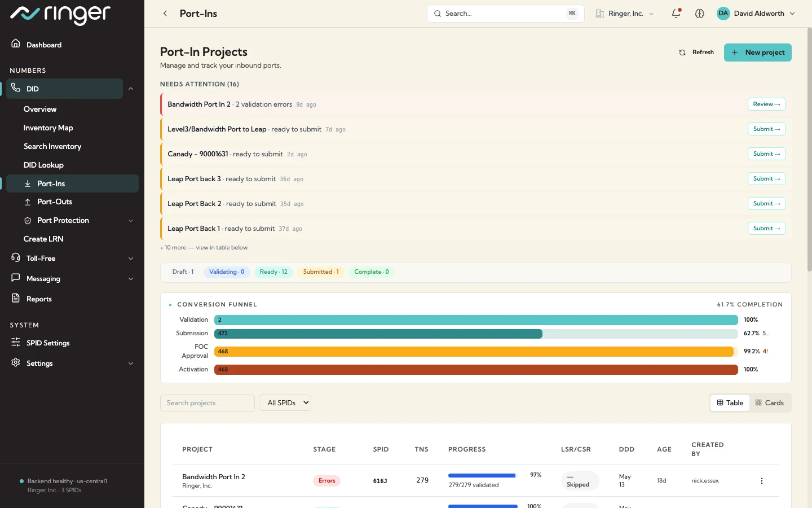Click the refresh arrows icon

pyautogui.click(x=682, y=52)
